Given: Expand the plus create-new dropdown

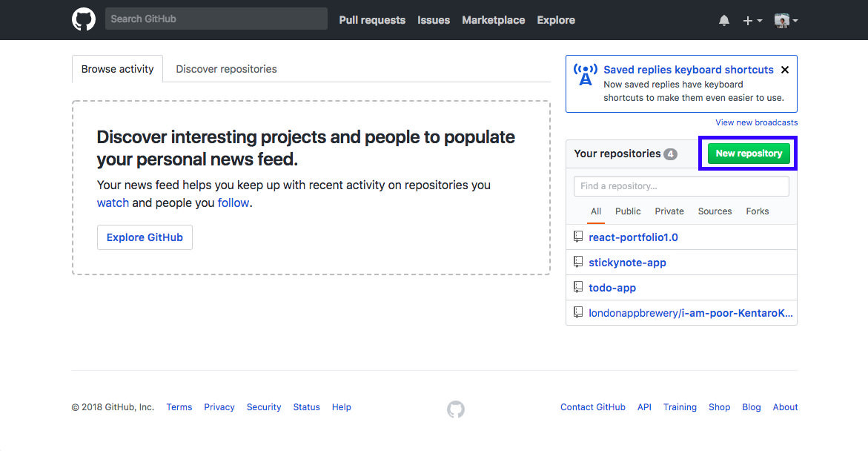Looking at the screenshot, I should point(752,21).
